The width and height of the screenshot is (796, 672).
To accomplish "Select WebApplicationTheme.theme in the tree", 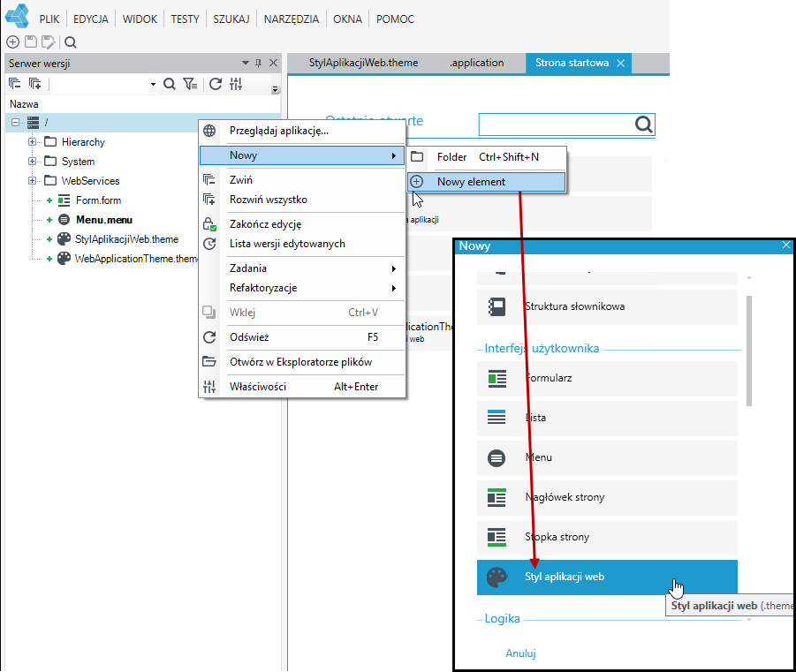I will pyautogui.click(x=136, y=259).
